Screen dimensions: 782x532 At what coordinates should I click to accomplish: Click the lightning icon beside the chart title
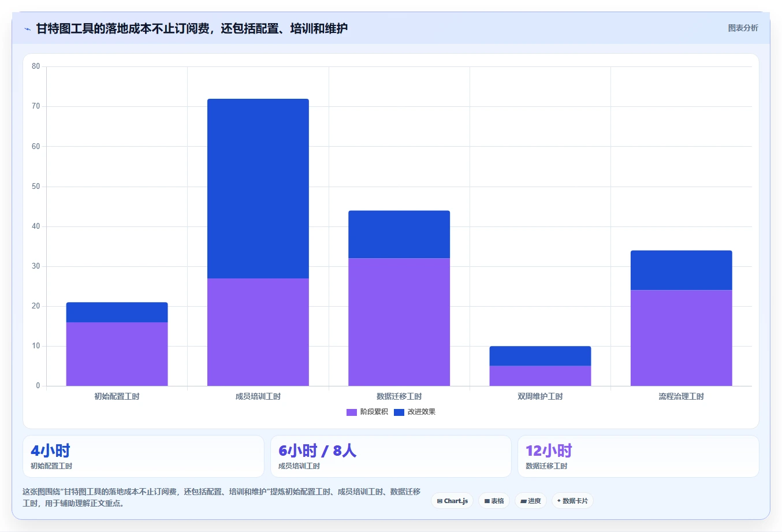[x=27, y=29]
